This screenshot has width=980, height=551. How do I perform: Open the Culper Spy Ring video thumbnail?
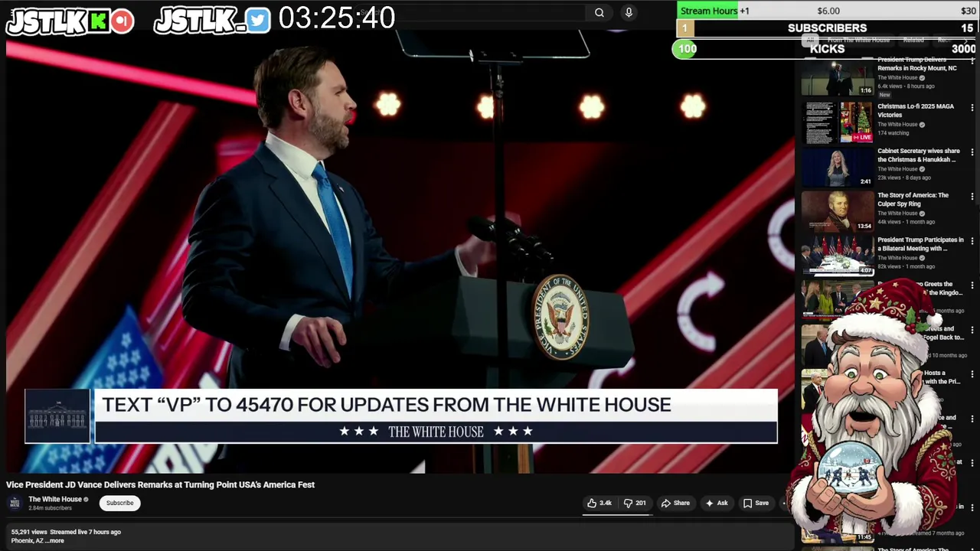coord(837,211)
